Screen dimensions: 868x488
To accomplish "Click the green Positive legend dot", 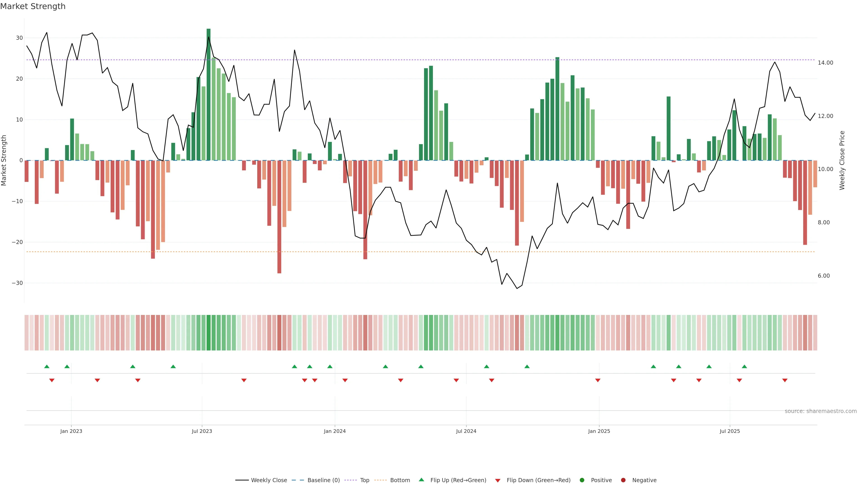I will pos(582,480).
